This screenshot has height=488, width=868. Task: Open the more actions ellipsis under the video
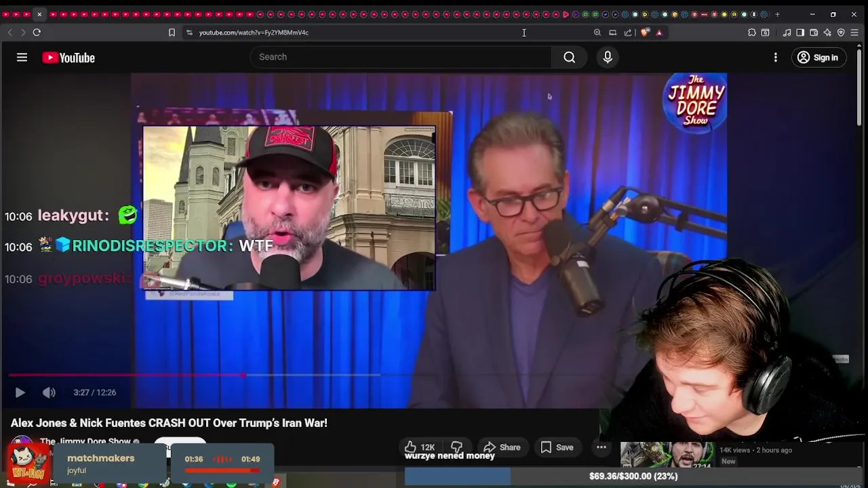click(601, 447)
